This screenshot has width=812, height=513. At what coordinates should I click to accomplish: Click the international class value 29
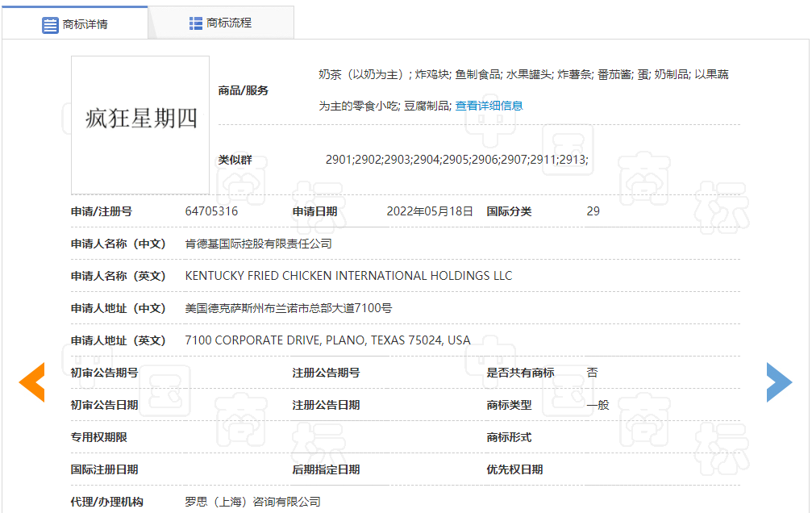[x=593, y=211]
